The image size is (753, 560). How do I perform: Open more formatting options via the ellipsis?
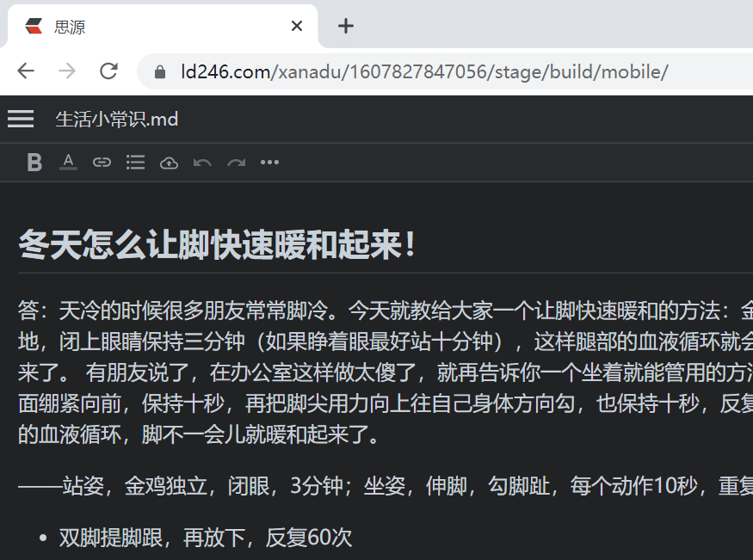pos(269,162)
